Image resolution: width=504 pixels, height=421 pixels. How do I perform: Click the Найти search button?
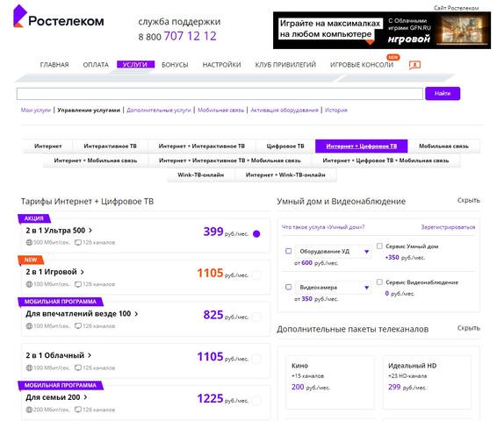click(443, 94)
